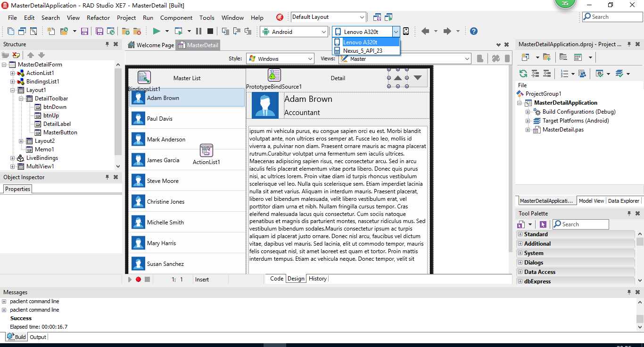Expand Build Configurations (Debug) node
Viewport: 644px width, 347px height.
[528, 112]
